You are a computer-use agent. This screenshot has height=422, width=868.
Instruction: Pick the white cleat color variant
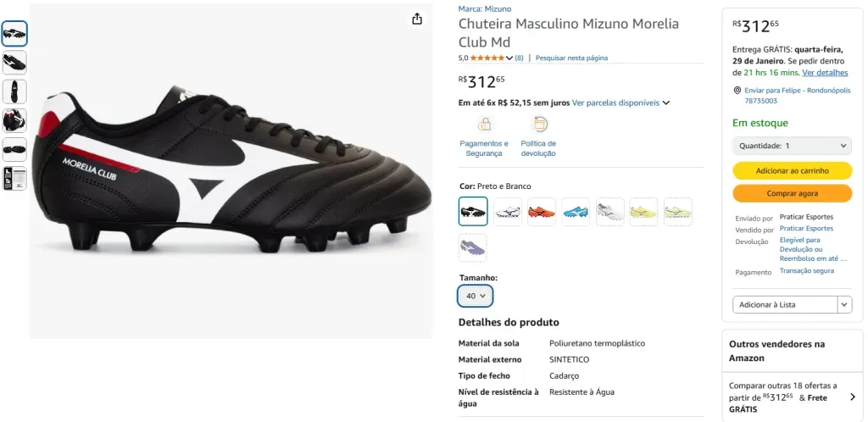[508, 212]
